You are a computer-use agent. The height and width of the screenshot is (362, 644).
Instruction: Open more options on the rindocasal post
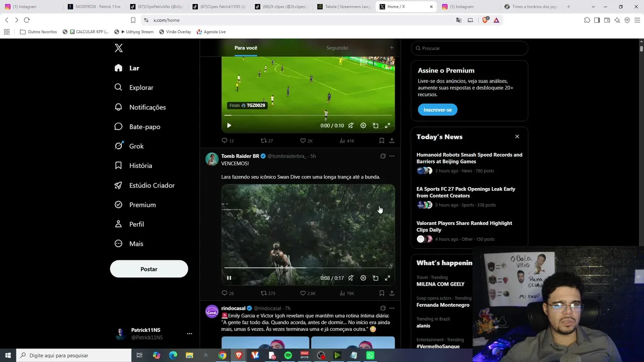[392, 308]
